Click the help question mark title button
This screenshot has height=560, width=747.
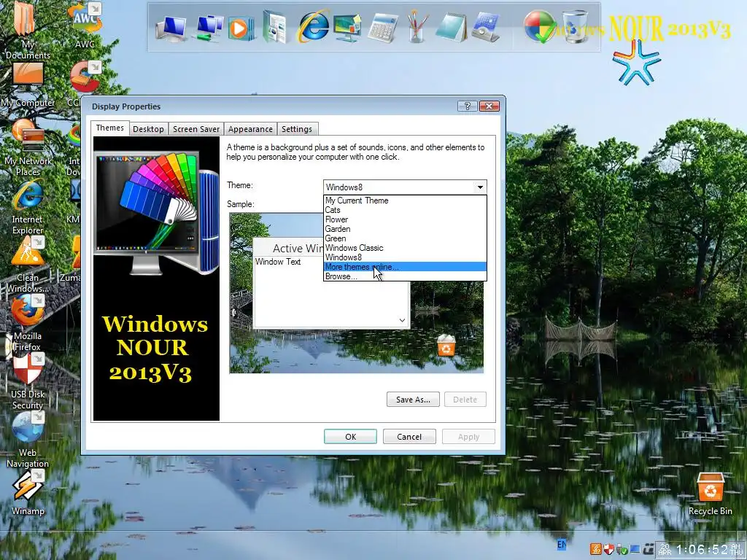(468, 106)
